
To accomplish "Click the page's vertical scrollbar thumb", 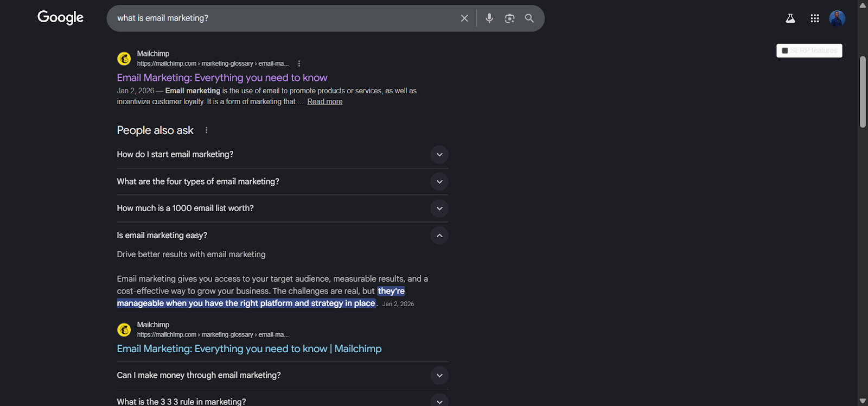I will pos(863,91).
